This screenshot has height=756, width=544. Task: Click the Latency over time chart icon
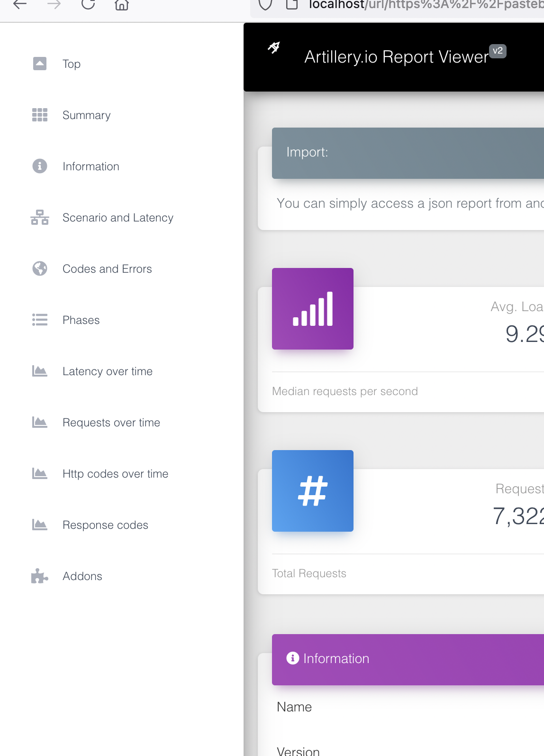click(x=40, y=371)
